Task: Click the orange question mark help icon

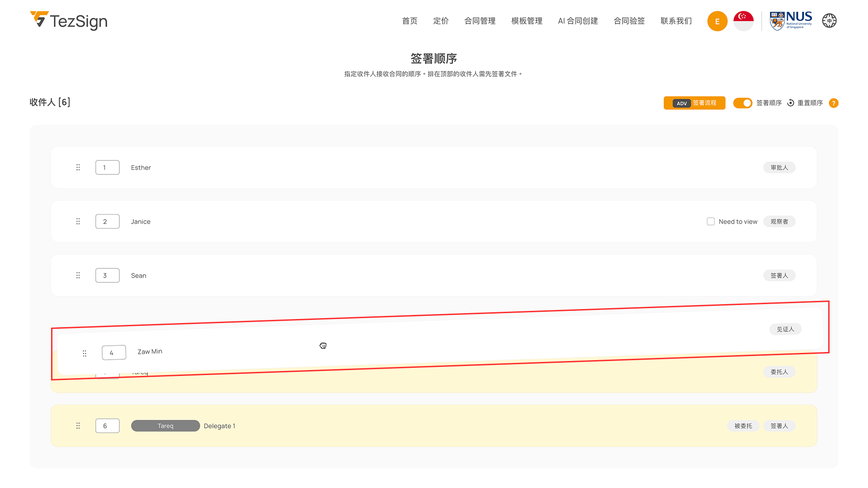Action: tap(834, 103)
